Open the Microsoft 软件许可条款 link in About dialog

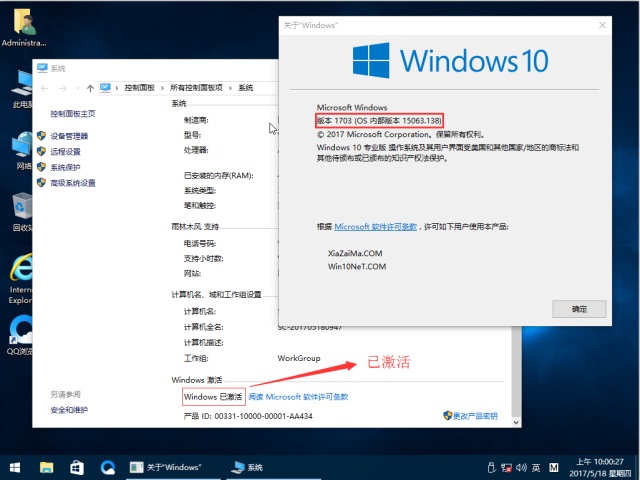(x=375, y=227)
